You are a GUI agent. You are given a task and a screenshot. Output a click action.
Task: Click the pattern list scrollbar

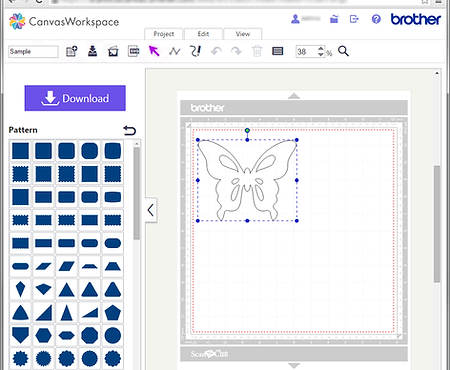click(x=137, y=193)
